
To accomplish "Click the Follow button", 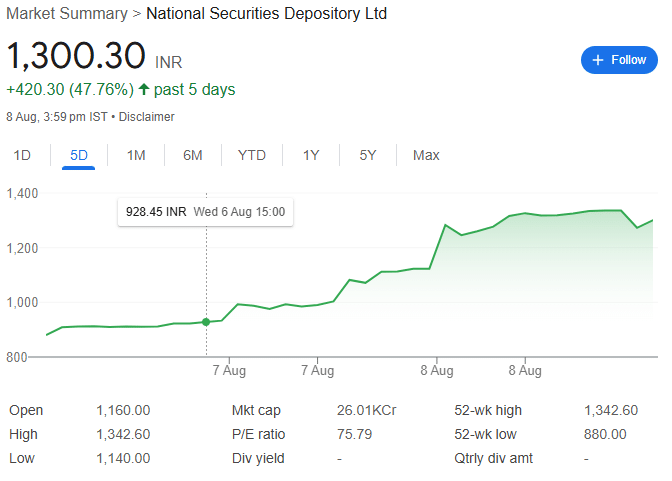I will point(619,60).
